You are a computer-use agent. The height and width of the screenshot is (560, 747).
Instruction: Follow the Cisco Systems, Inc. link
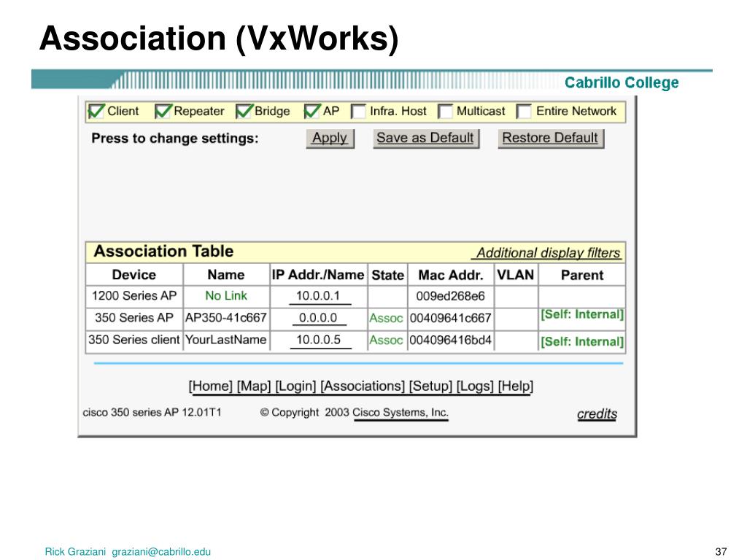[400, 413]
